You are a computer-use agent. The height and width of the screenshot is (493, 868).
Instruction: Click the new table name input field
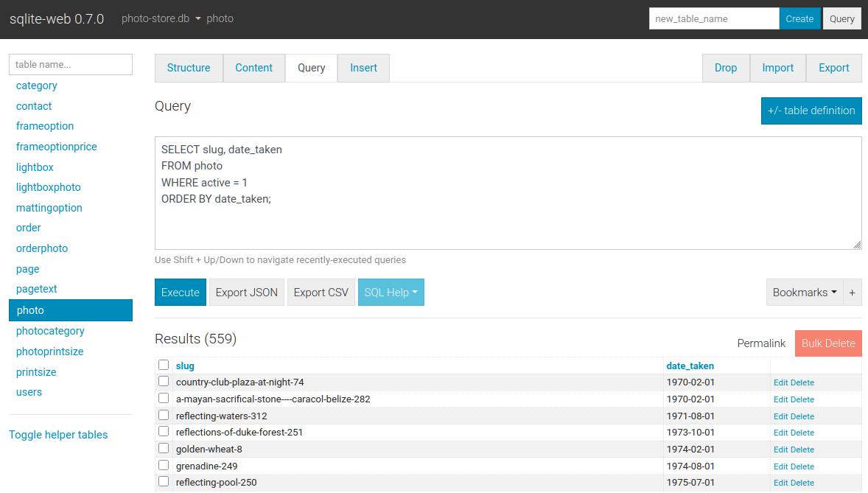(713, 18)
